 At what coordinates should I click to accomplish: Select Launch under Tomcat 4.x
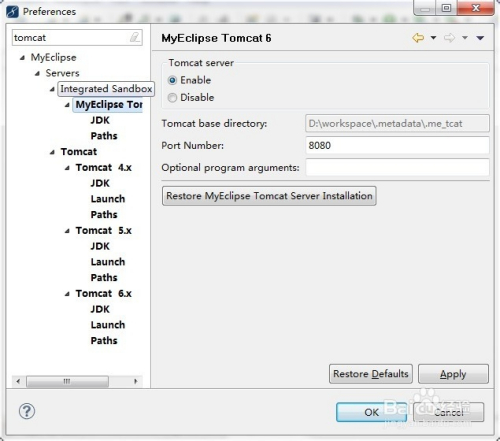coord(108,199)
